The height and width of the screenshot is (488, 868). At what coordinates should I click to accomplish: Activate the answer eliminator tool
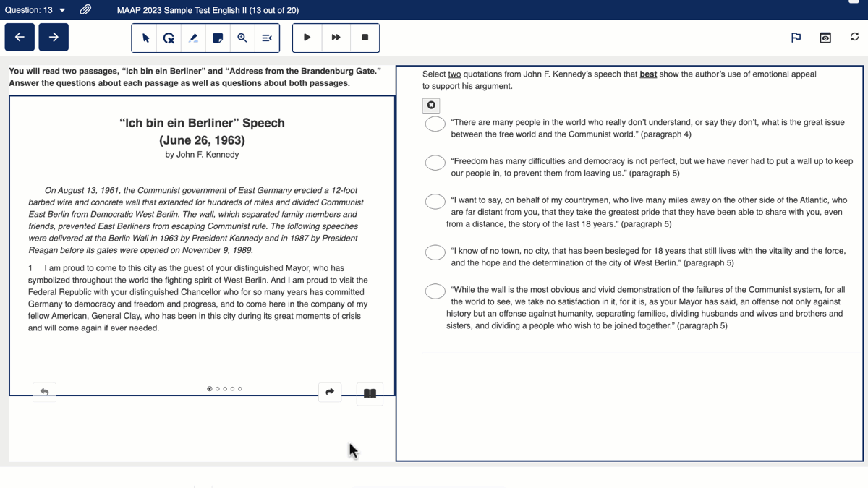(169, 38)
